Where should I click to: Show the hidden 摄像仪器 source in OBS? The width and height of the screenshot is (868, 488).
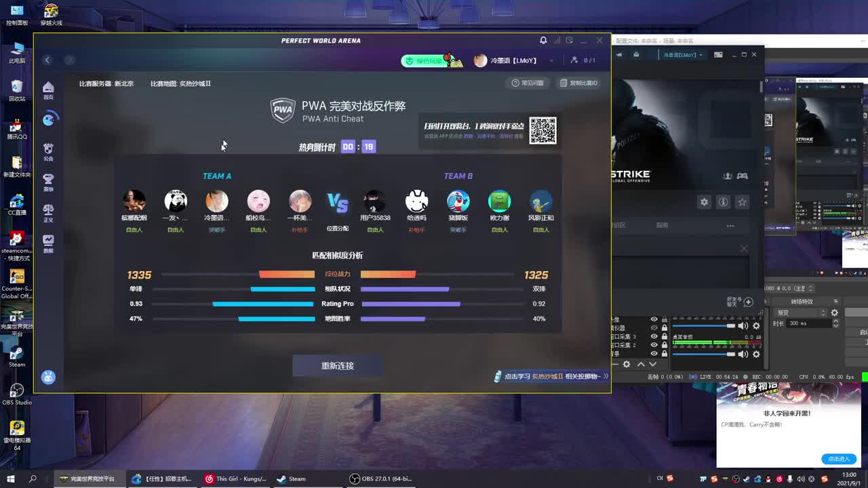(x=654, y=327)
